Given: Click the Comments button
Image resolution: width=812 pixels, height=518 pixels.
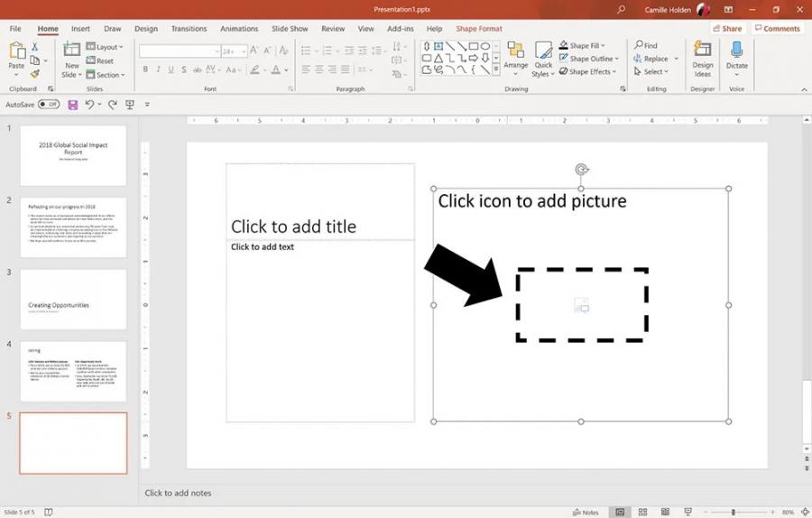Looking at the screenshot, I should point(778,29).
